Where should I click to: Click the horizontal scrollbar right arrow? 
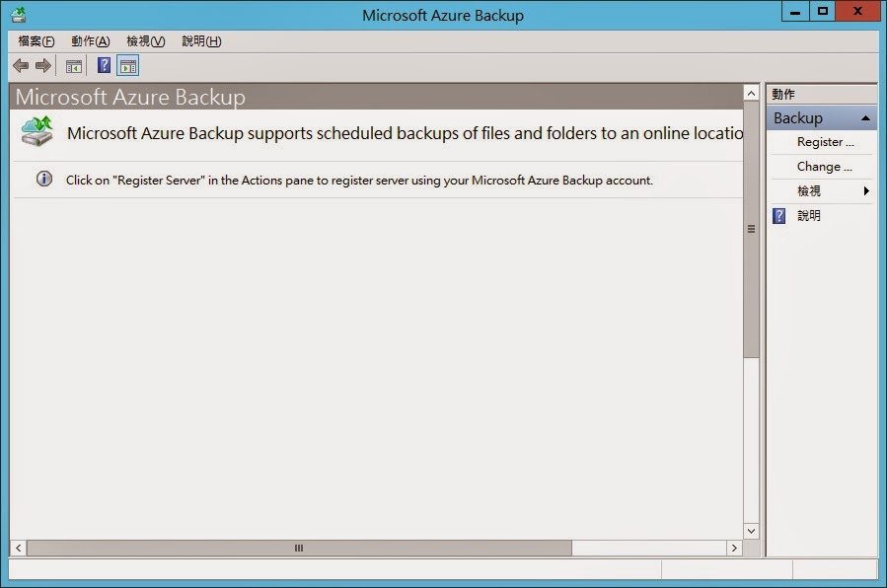[x=734, y=548]
